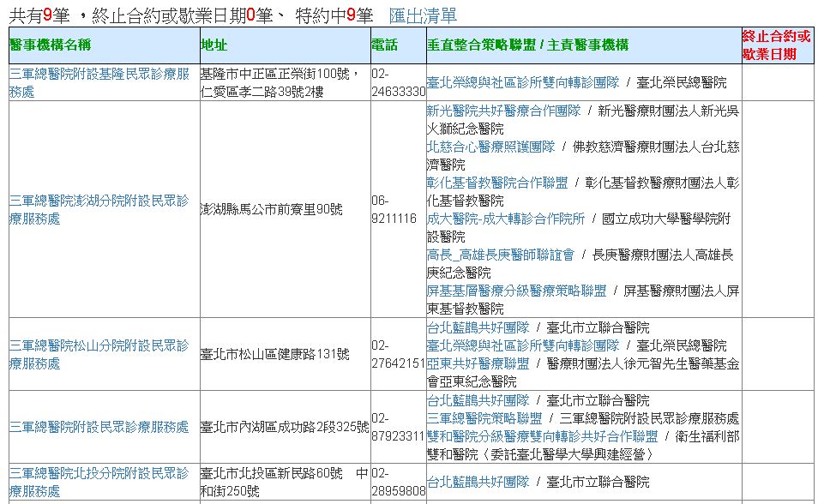Open 台北藍鵲共好團隊 link in Neihu row
Image resolution: width=818 pixels, height=504 pixels.
tap(478, 400)
